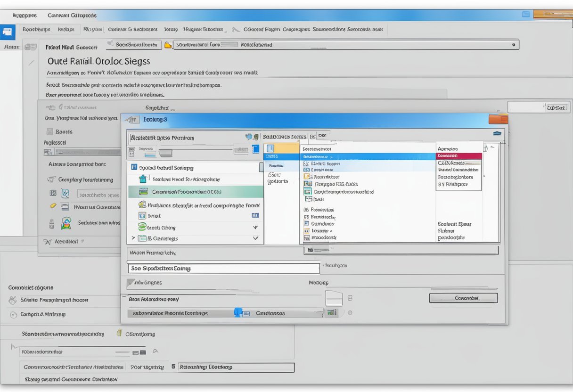Toggle the checkbox beside Boaets
The image size is (573, 392).
click(x=49, y=132)
